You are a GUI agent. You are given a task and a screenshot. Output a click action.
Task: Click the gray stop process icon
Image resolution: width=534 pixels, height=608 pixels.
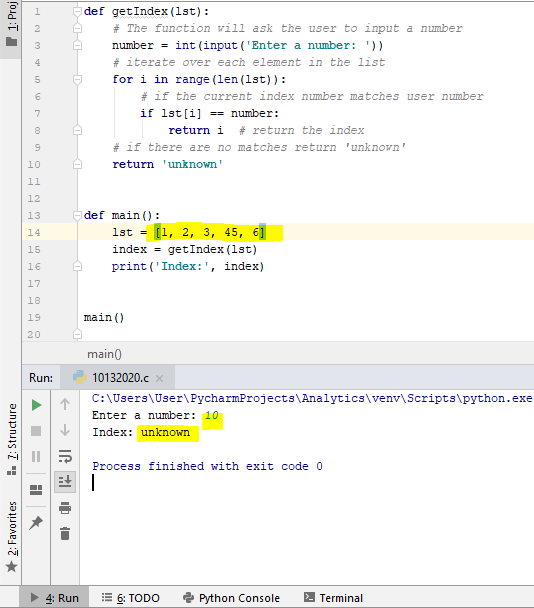click(x=36, y=431)
